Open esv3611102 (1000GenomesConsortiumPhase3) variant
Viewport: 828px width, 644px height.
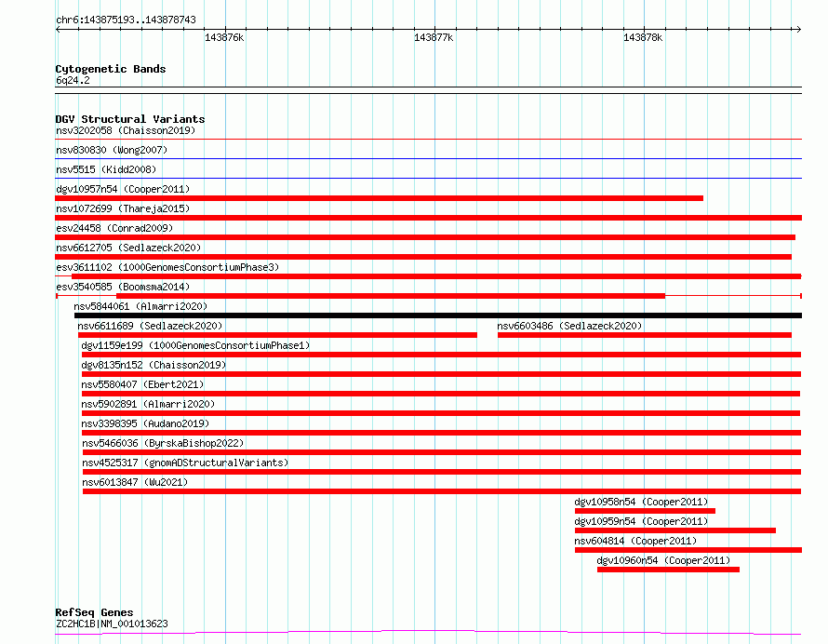(167, 267)
